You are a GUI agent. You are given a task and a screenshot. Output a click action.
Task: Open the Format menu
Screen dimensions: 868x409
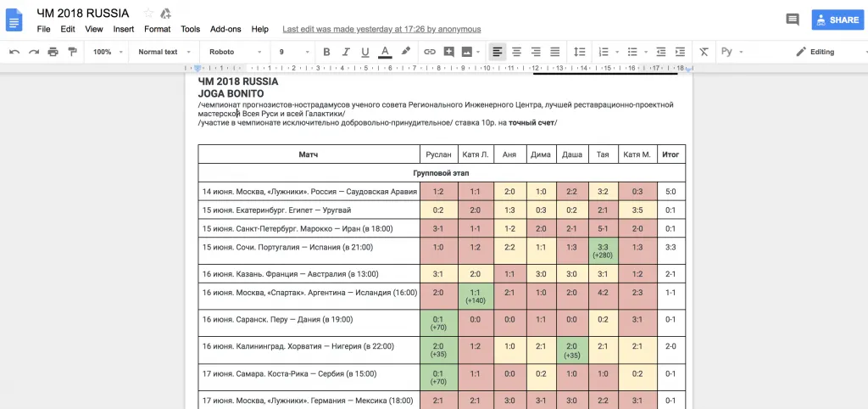pyautogui.click(x=157, y=29)
